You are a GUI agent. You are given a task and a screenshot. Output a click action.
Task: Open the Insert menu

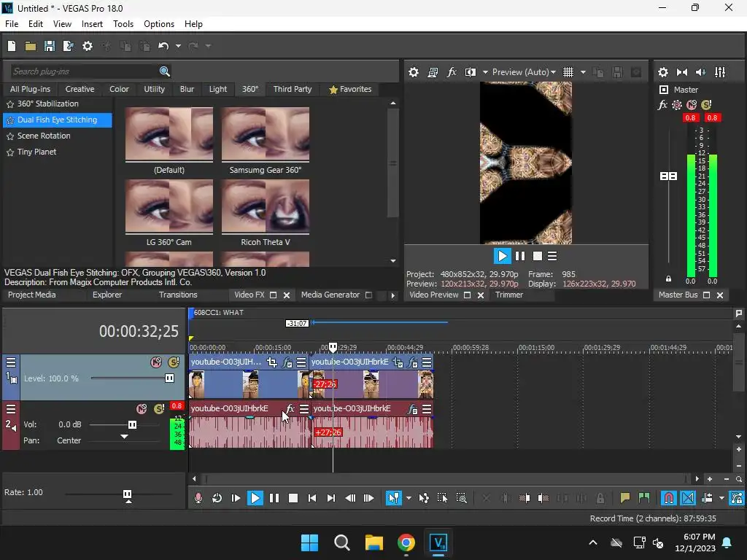tap(92, 24)
